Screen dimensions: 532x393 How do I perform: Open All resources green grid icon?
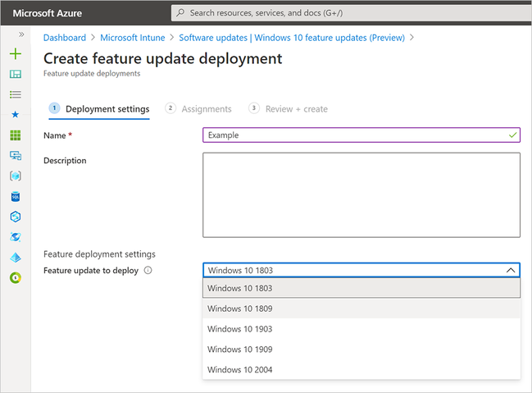[16, 135]
